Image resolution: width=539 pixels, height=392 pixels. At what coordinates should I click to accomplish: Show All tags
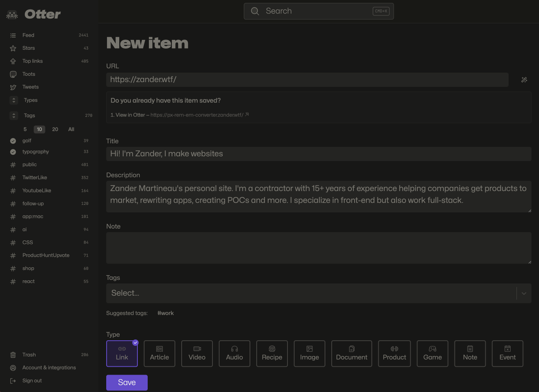tap(71, 129)
